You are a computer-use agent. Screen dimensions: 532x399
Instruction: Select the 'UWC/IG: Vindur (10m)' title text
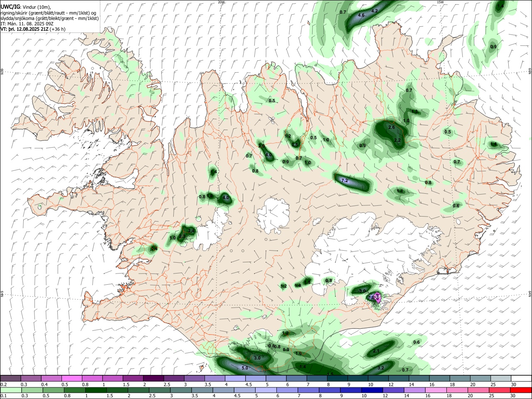tap(25, 7)
